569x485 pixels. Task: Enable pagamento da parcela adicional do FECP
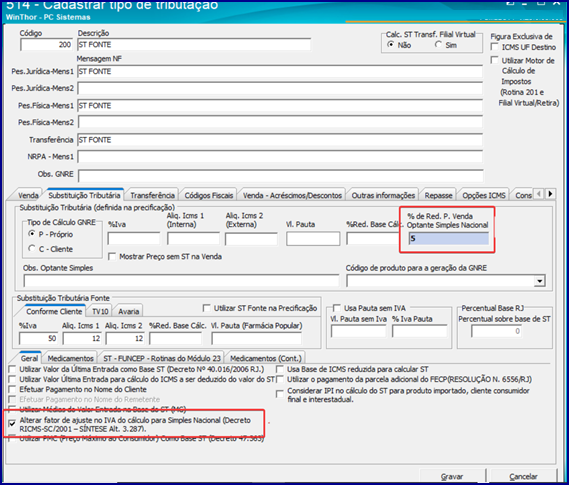[280, 379]
